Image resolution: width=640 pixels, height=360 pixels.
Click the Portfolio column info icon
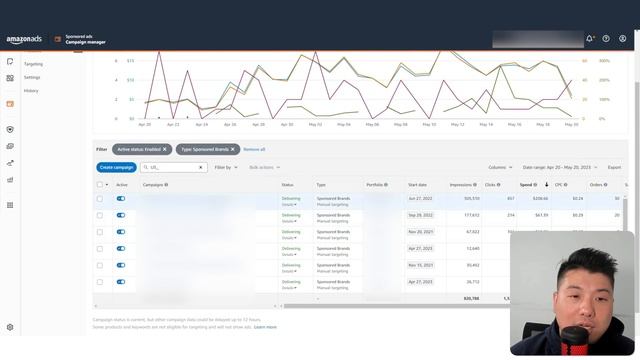point(386,185)
